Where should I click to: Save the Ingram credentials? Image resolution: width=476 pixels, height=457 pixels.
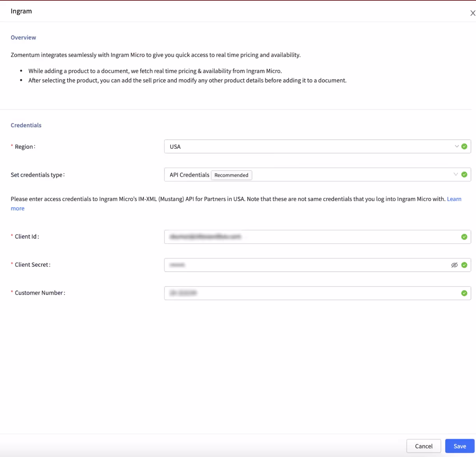click(460, 446)
